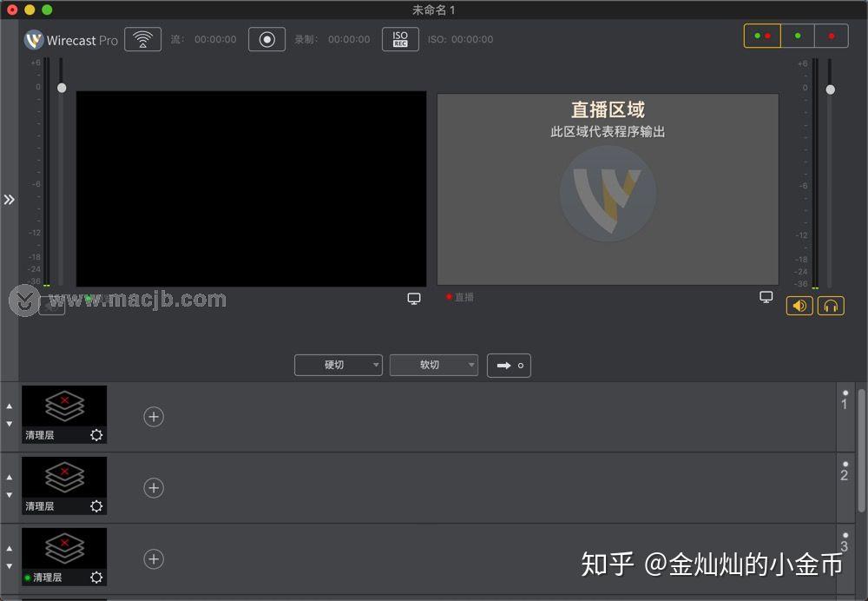Click the ISO REC icon
This screenshot has height=601, width=868.
pos(400,38)
